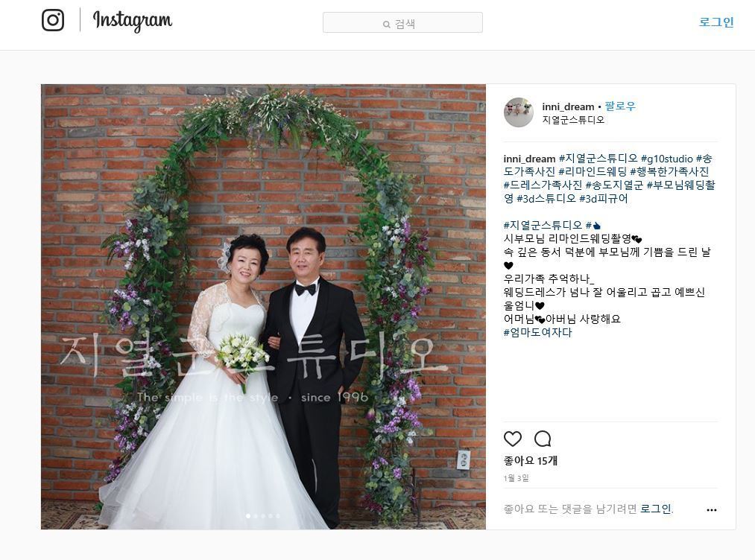The image size is (755, 560).
Task: Like the post with the heart icon
Action: coord(513,439)
